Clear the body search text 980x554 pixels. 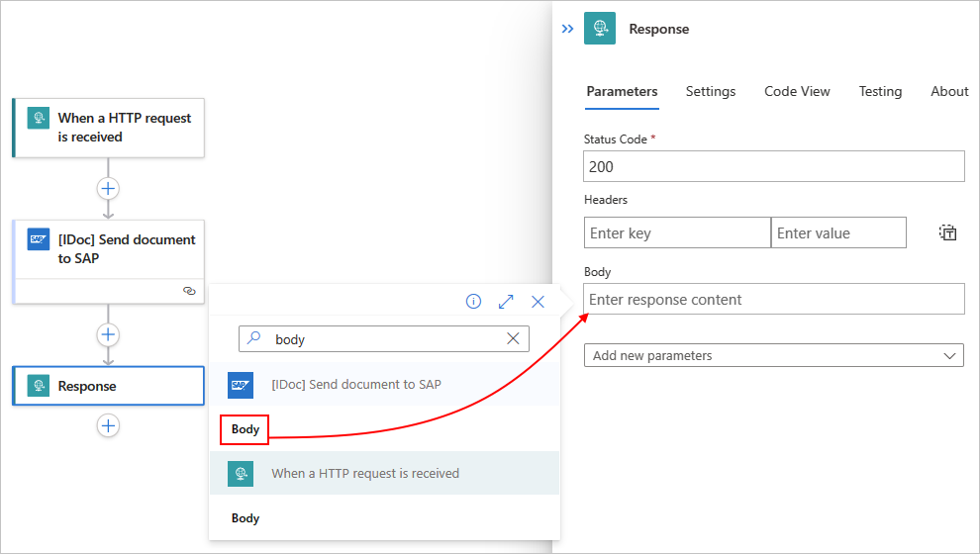[x=513, y=338]
